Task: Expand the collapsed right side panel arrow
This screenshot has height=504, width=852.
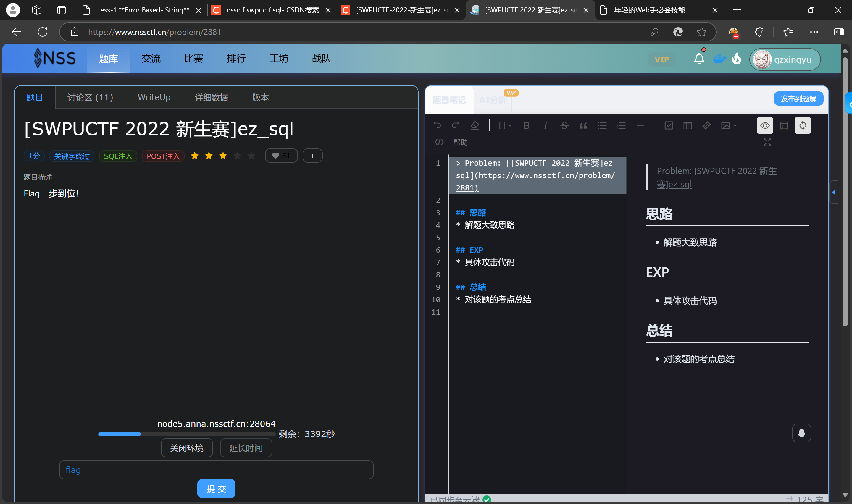Action: pyautogui.click(x=834, y=192)
